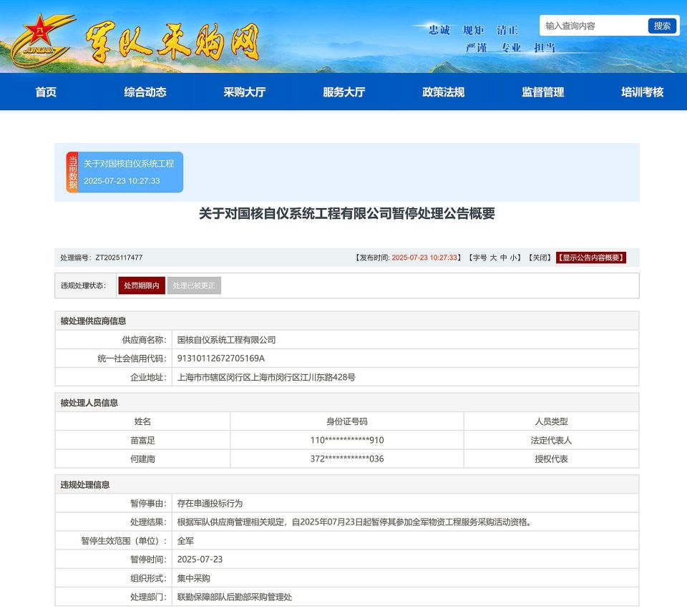Viewport: 687px width, 616px height.
Task: Click the publish time 2025-07-23 10:27:33 in red
Action: pos(424,258)
